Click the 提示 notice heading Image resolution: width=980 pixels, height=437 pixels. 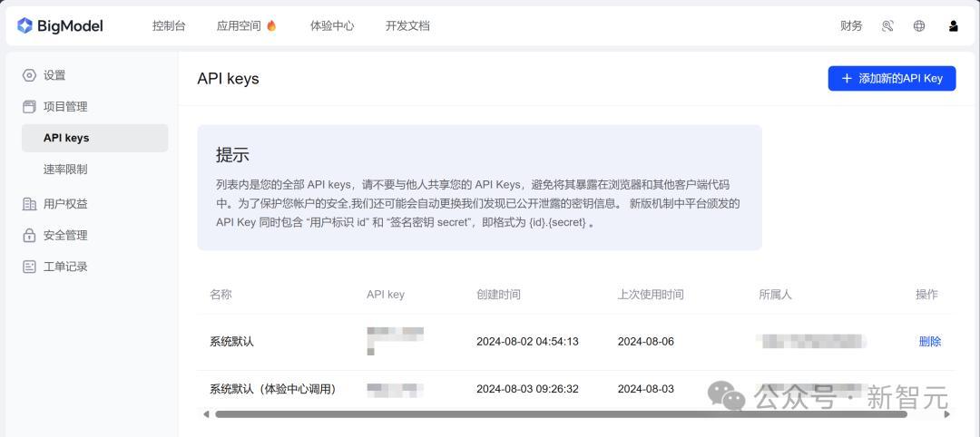coord(232,155)
